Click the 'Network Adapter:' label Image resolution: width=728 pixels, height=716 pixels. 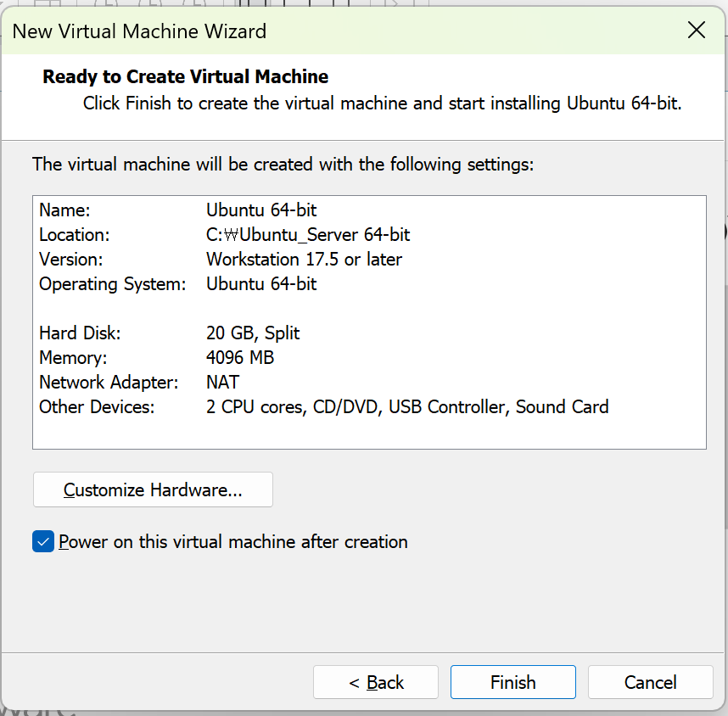109,382
